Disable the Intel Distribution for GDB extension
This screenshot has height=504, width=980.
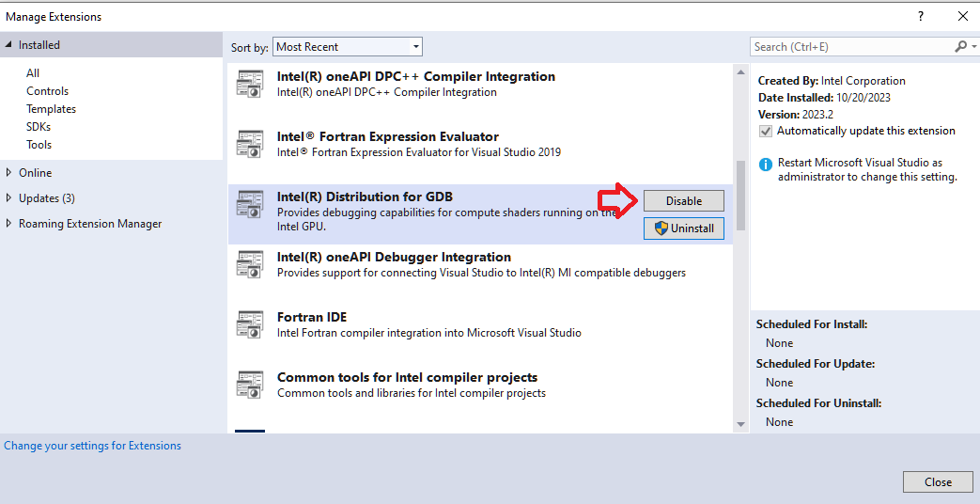pyautogui.click(x=684, y=201)
